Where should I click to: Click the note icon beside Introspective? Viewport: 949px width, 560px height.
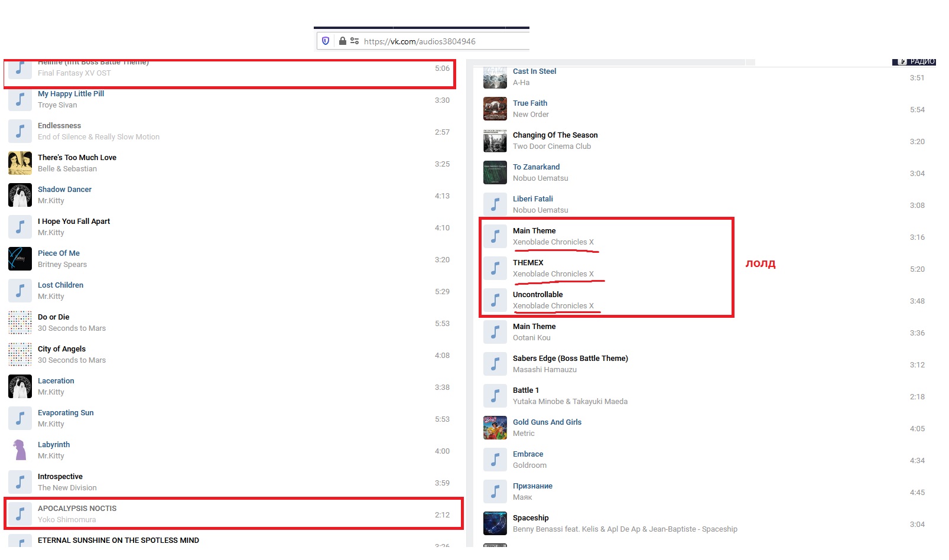click(20, 483)
